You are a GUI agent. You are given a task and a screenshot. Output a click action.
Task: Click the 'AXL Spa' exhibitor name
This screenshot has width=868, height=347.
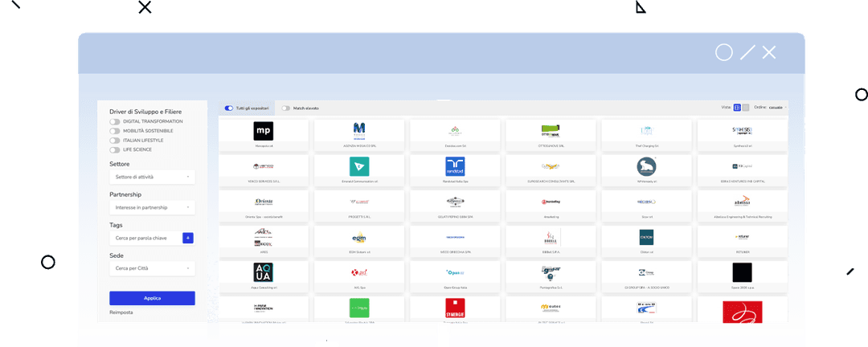(359, 288)
